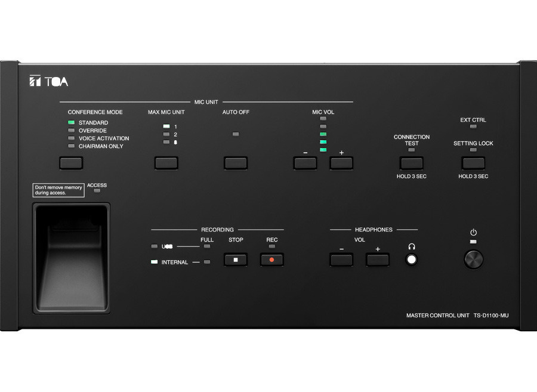Click the RECORDING section heading

217,230
